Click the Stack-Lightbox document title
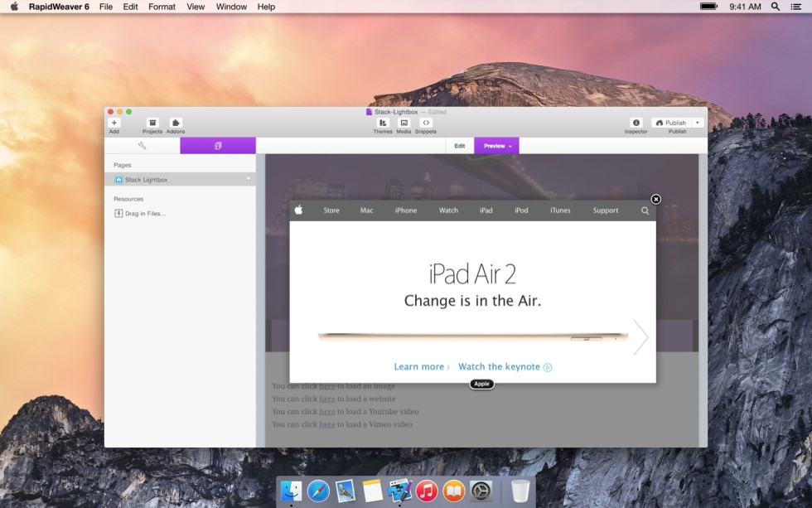This screenshot has width=812, height=508. (x=396, y=112)
